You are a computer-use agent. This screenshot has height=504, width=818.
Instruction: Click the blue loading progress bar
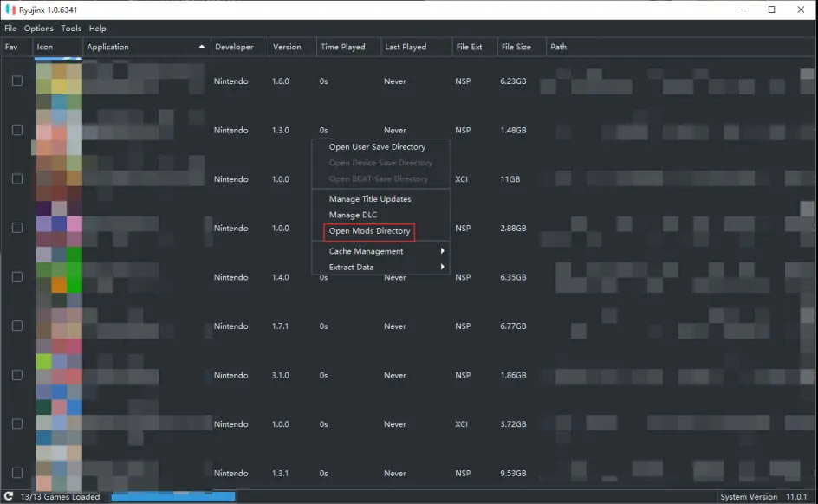172,497
